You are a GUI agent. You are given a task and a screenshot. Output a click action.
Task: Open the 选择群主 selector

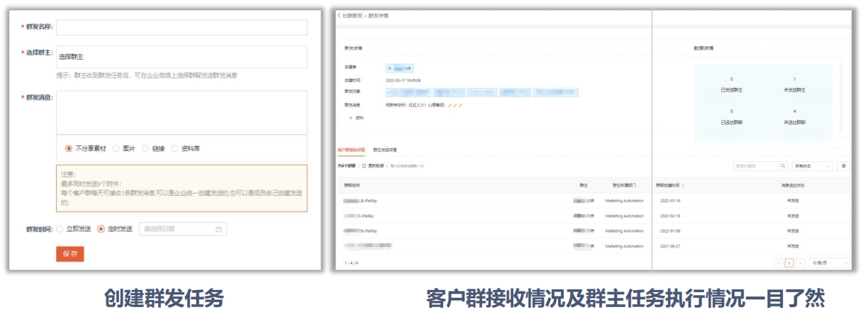click(182, 57)
